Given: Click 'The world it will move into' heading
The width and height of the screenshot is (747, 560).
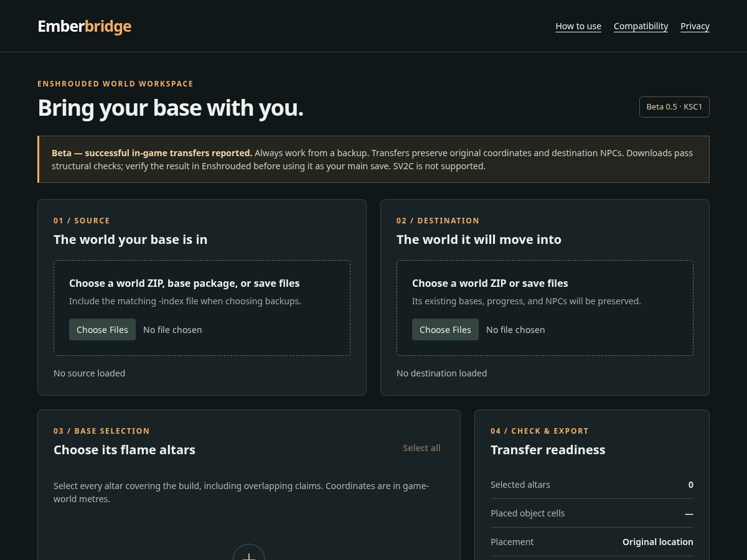Looking at the screenshot, I should [479, 240].
